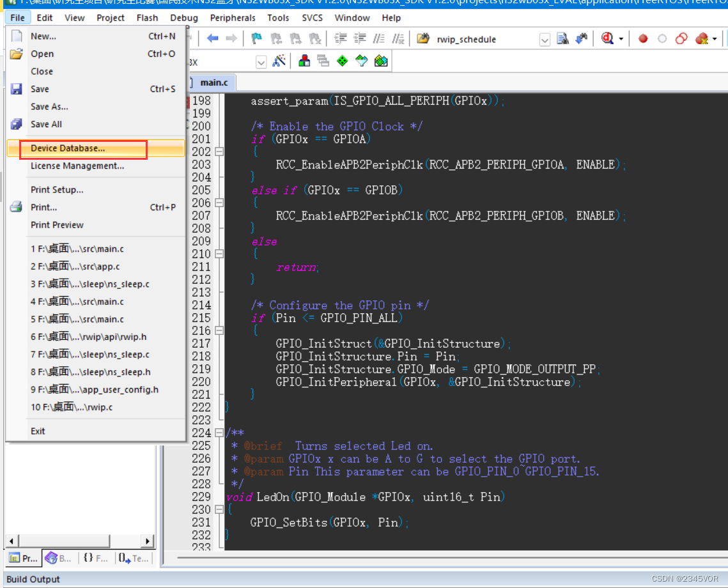Open the Peripherals menu
The image size is (728, 588).
pos(233,18)
